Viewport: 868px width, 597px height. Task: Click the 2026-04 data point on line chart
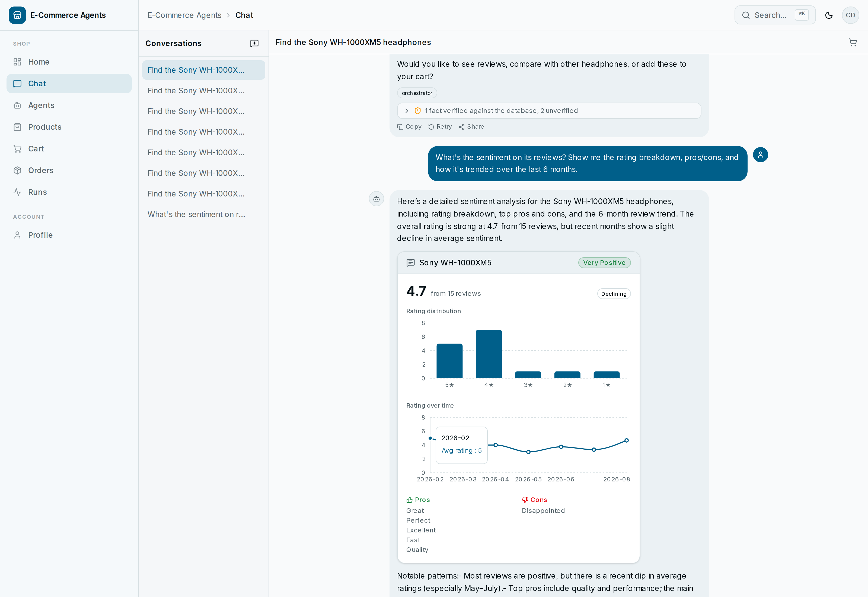tap(495, 445)
